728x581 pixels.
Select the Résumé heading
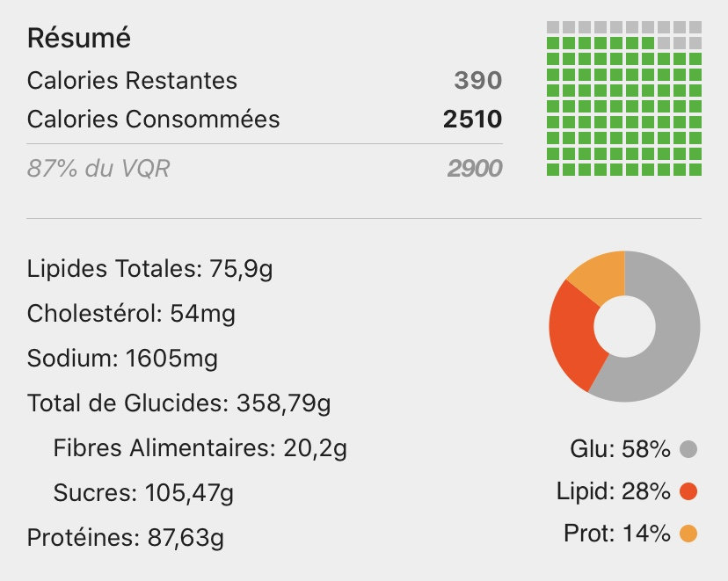click(x=79, y=39)
